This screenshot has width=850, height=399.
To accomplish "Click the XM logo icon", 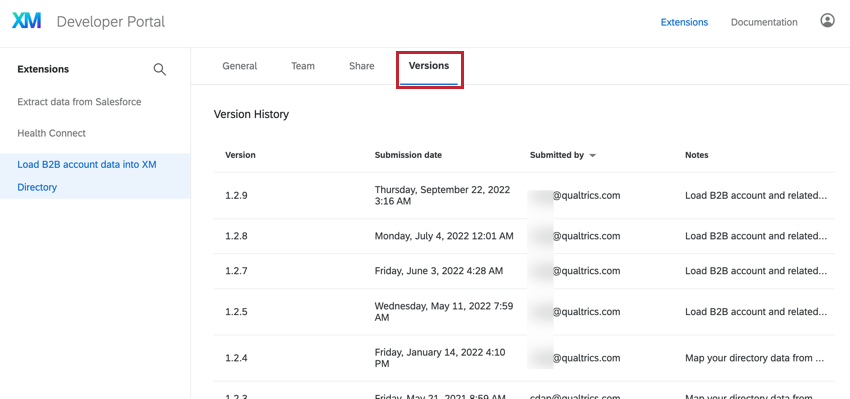I will click(27, 21).
